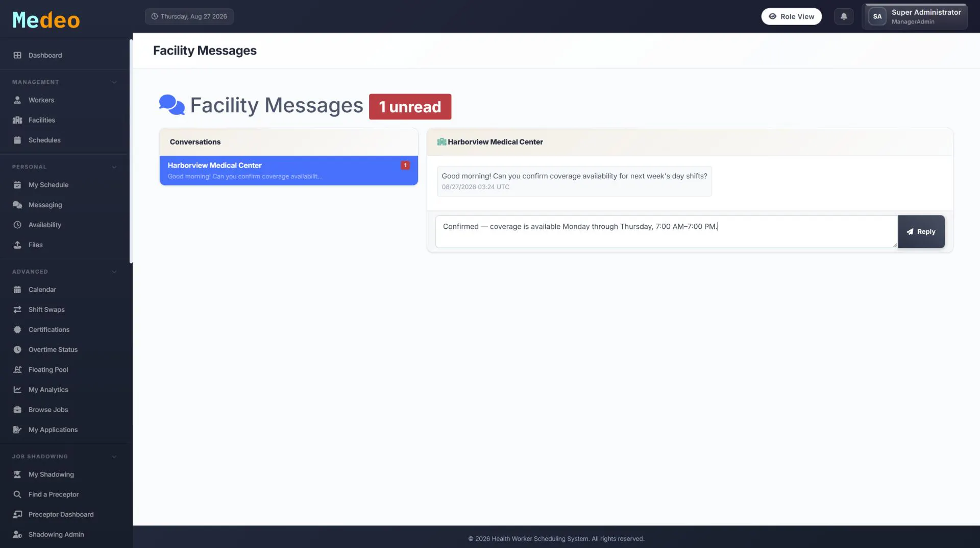The image size is (980, 548).
Task: Click the Shift Swaps arrows icon
Action: coord(17,309)
